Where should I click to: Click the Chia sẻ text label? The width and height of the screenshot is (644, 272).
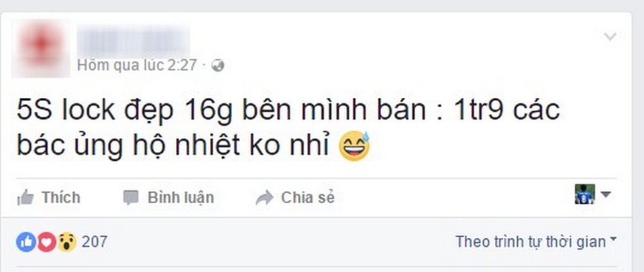pos(308,198)
